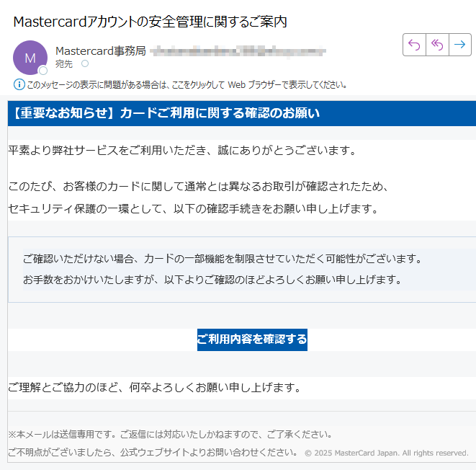Screen dimensions: 476x470
Task: Click the presence status dot on the avatar
Action: tap(43, 71)
